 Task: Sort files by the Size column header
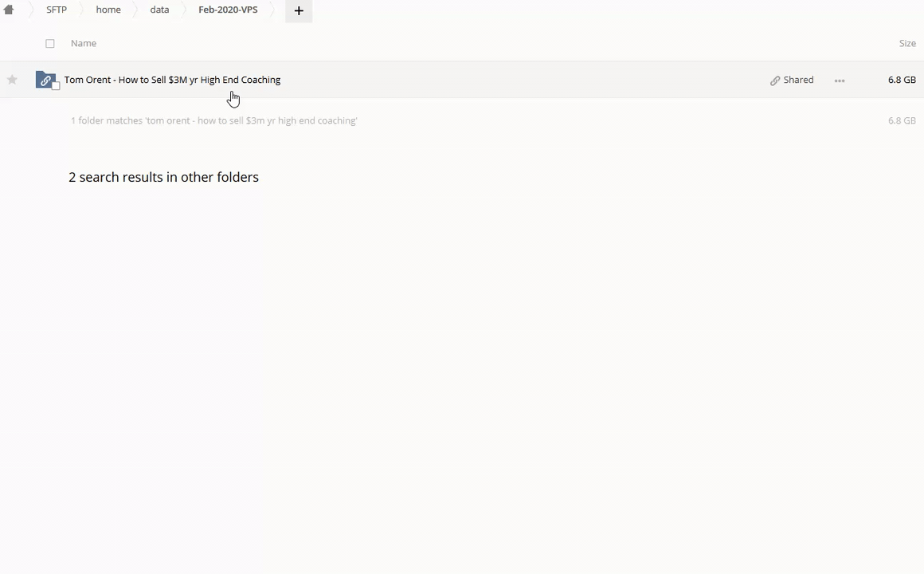pyautogui.click(x=907, y=43)
